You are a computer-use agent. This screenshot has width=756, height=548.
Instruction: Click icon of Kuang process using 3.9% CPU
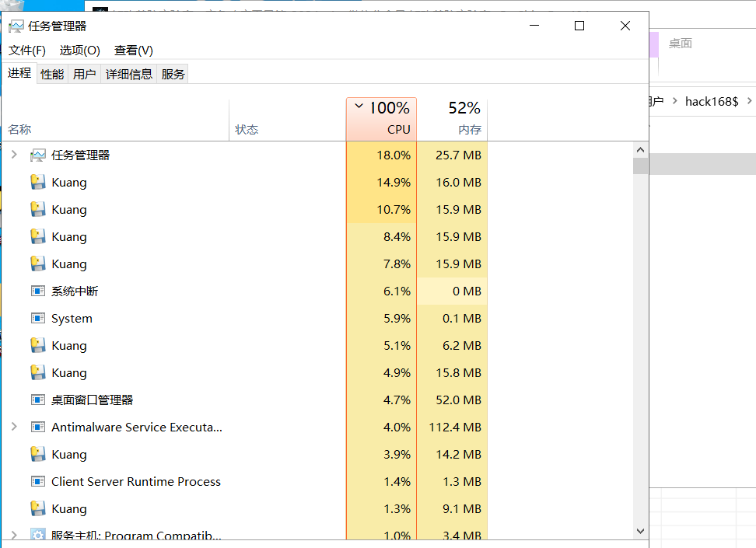38,455
